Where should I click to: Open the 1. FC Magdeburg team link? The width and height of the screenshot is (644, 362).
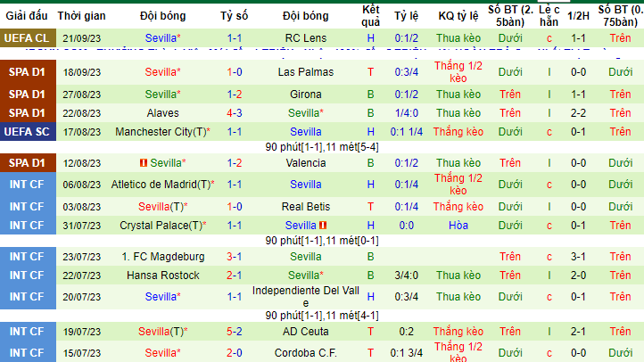[x=163, y=257]
